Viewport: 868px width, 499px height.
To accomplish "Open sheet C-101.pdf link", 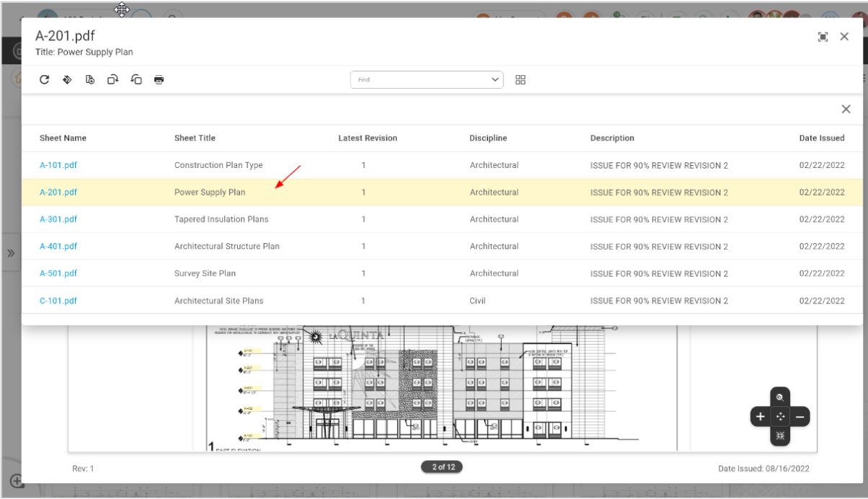I will [58, 301].
